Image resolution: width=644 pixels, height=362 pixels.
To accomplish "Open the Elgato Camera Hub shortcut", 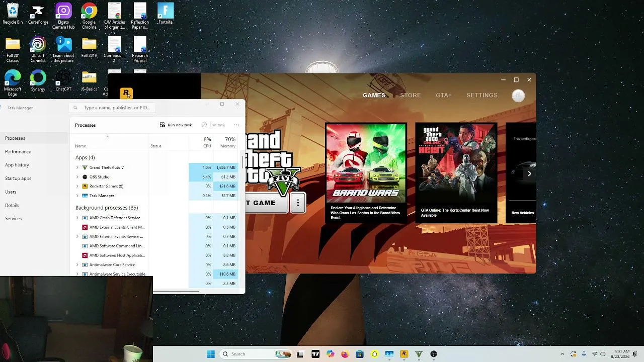I will (x=63, y=16).
